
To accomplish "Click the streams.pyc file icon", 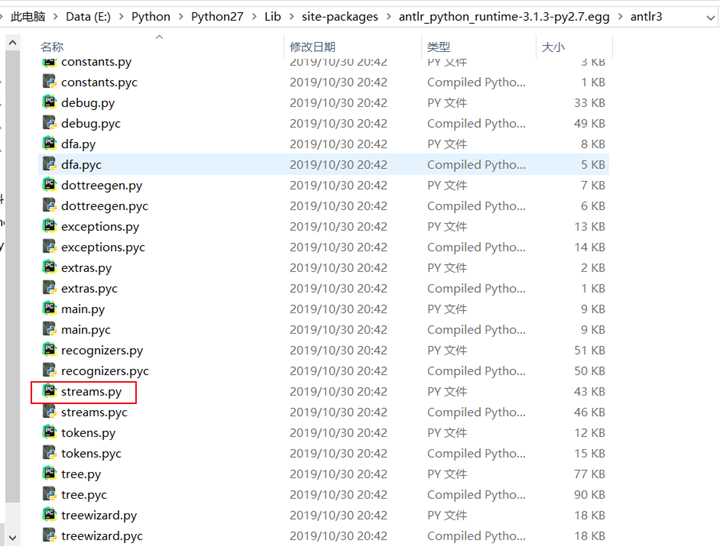I will click(49, 412).
